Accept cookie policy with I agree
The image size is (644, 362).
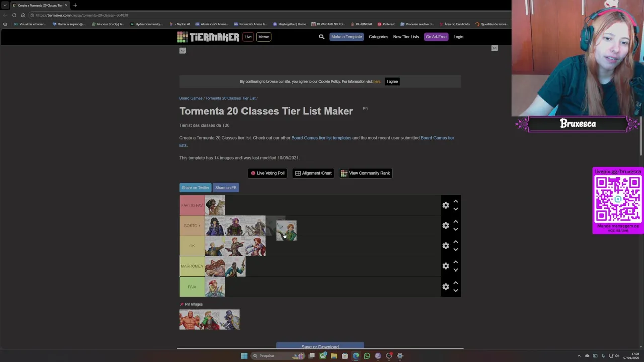click(392, 81)
